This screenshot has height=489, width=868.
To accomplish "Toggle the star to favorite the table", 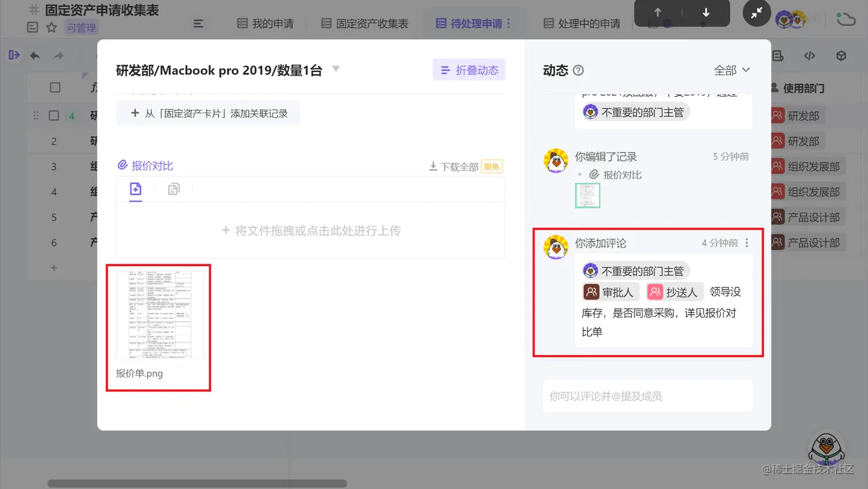I will click(51, 26).
